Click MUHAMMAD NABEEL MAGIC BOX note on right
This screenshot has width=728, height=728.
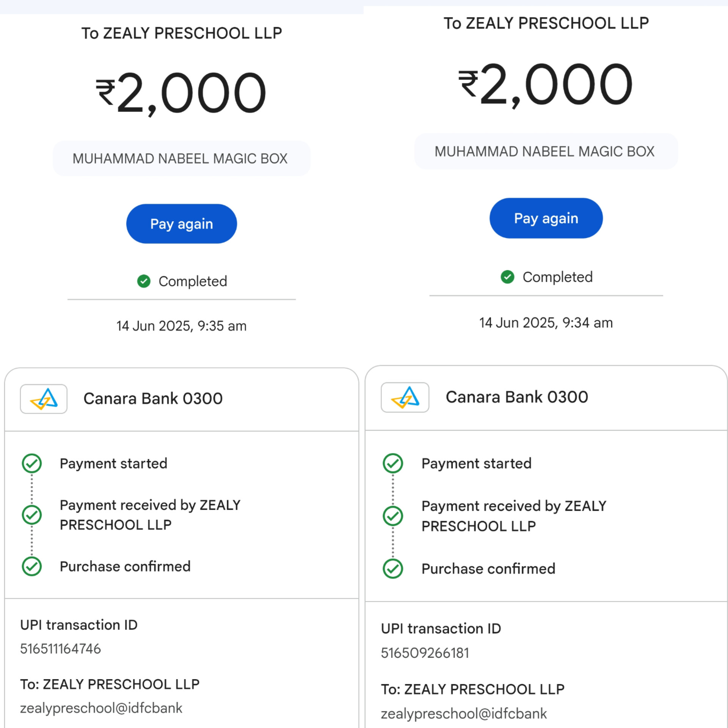(544, 152)
